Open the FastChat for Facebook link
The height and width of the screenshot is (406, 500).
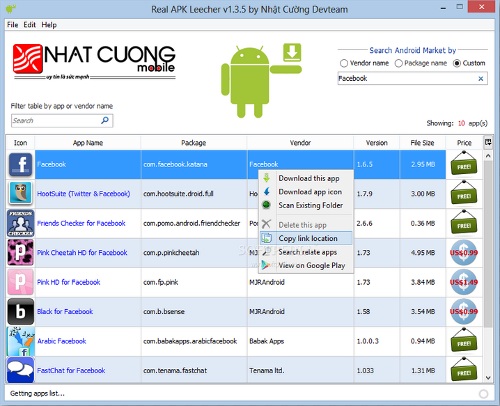[x=71, y=370]
